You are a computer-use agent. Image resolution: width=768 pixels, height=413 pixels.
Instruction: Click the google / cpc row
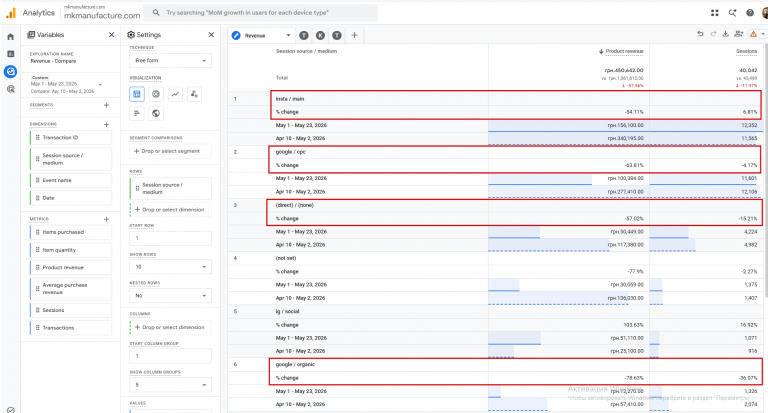click(x=495, y=152)
